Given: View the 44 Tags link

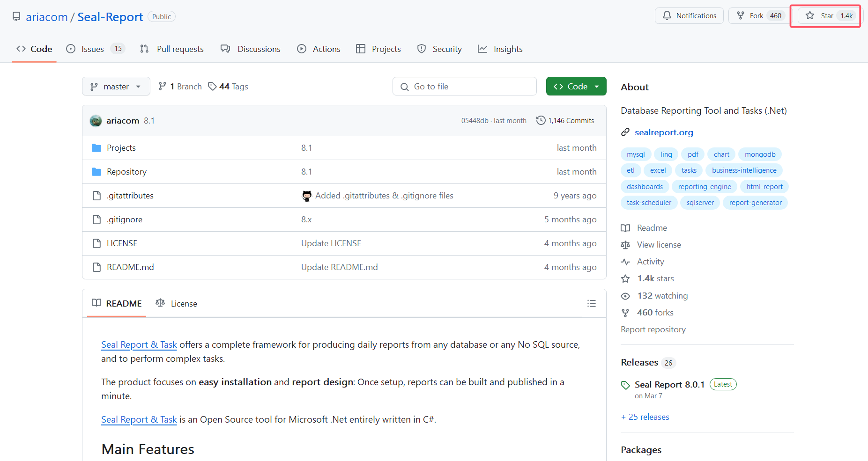Looking at the screenshot, I should tap(228, 87).
